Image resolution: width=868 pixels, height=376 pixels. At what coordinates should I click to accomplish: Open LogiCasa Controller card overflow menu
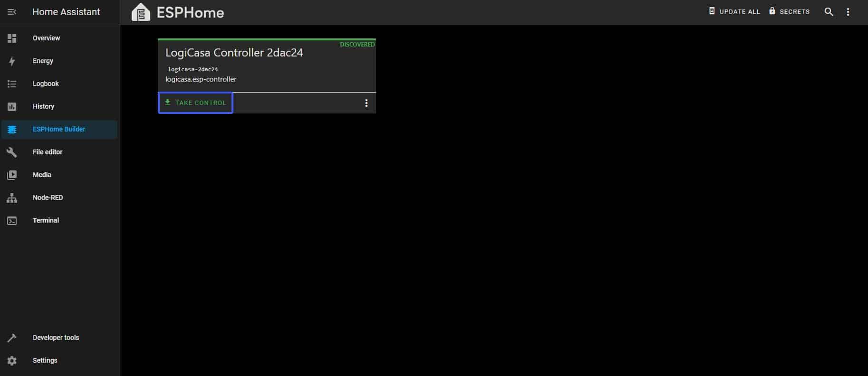[x=366, y=103]
